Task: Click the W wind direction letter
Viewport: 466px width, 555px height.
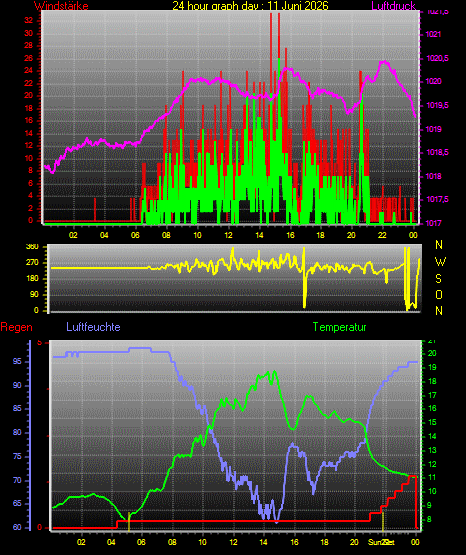Action: click(x=440, y=262)
